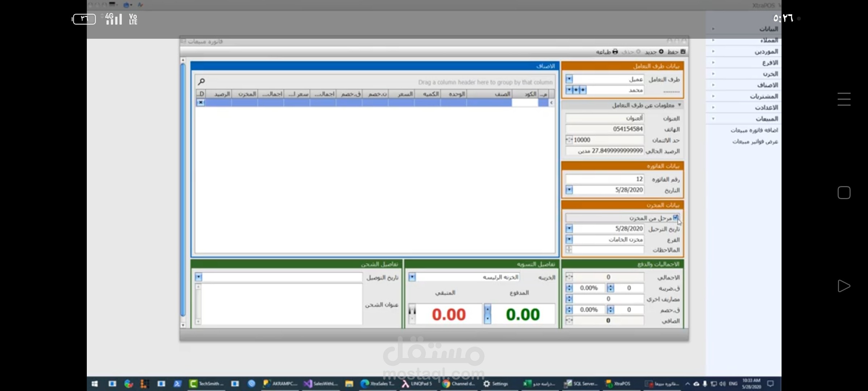Collapse the معلومات عن طرف التعامل section
The image size is (868, 391).
pos(680,105)
